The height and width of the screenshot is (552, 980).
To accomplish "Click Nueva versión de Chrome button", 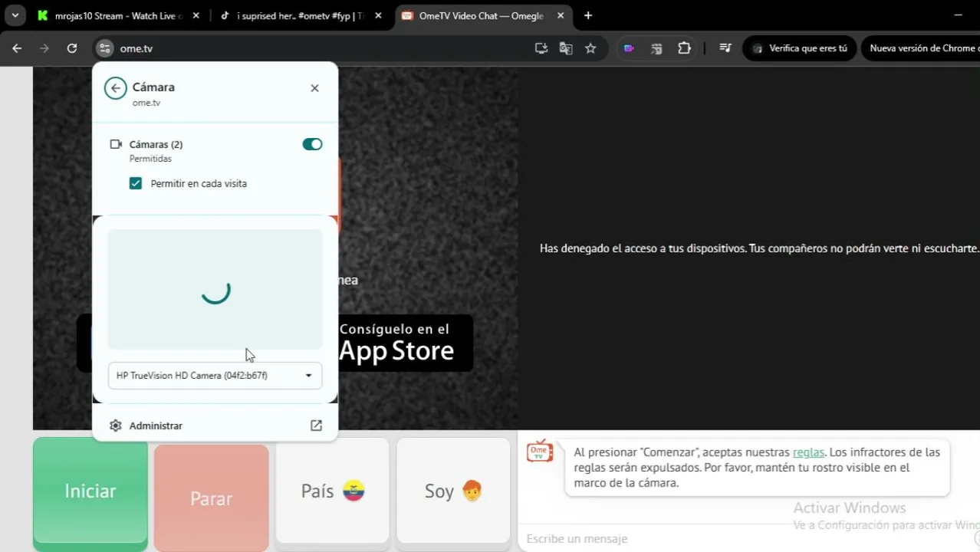I will point(922,48).
